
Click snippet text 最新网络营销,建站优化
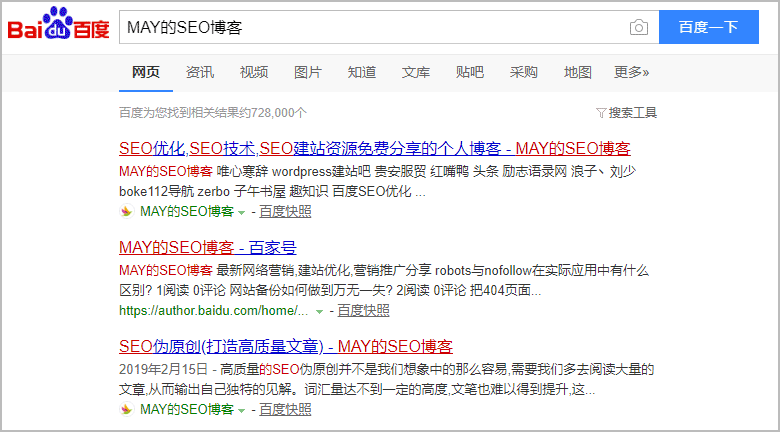285,271
